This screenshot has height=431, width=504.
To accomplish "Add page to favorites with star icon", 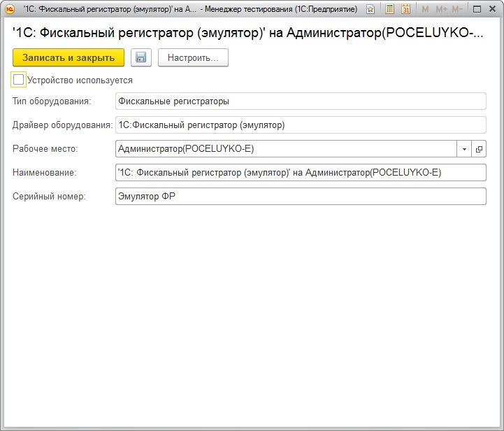I will click(x=370, y=10).
